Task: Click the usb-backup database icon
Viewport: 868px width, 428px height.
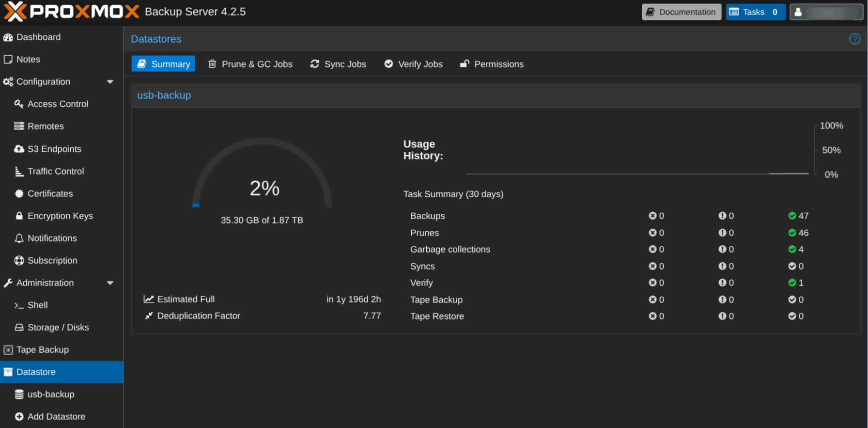Action: 19,394
